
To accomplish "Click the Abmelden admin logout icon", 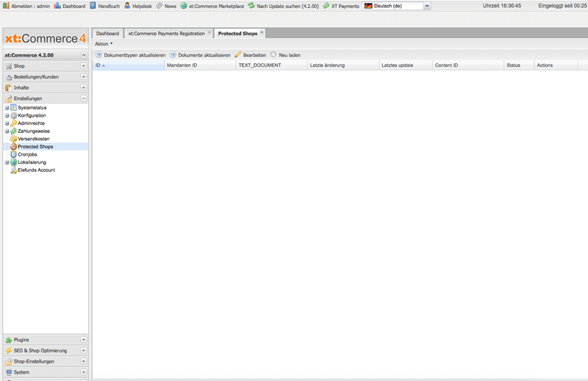I will (6, 6).
